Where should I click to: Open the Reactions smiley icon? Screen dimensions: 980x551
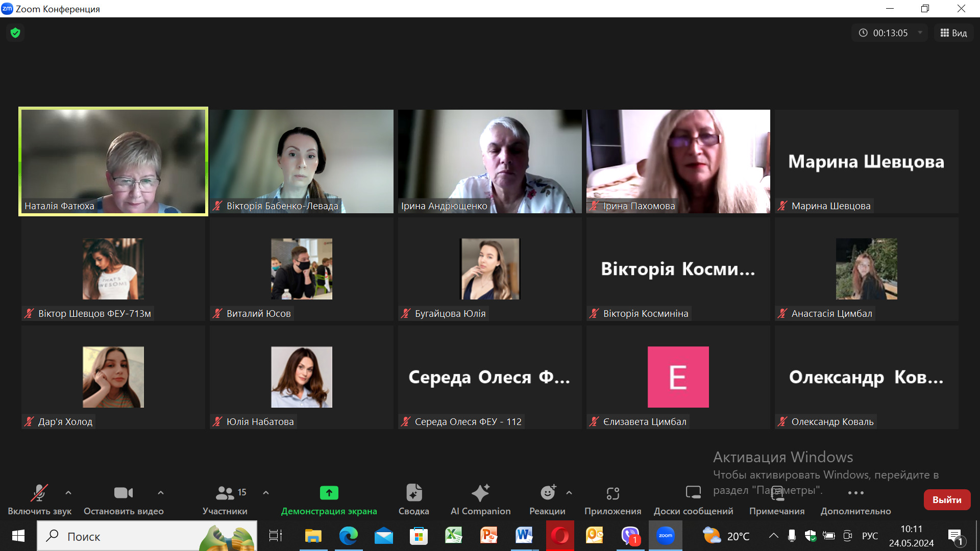(x=547, y=493)
